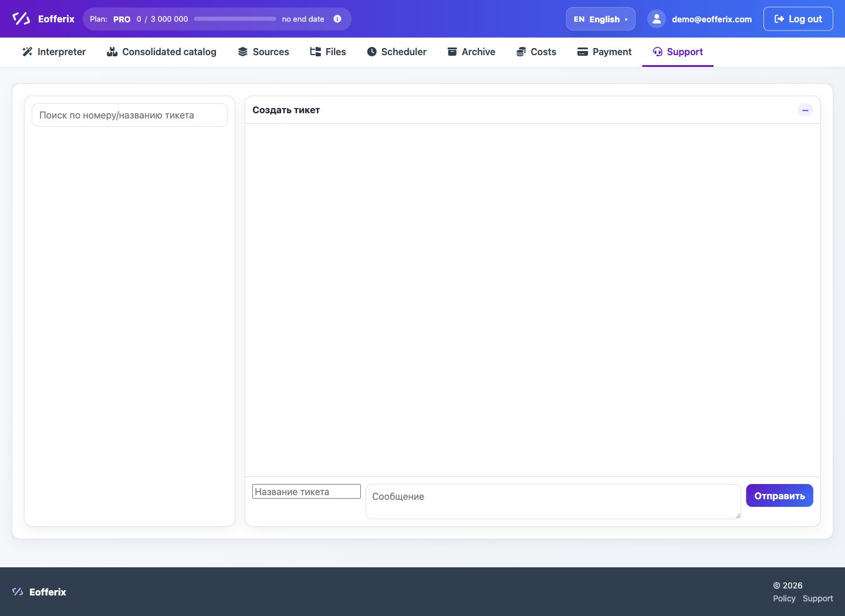Focus the ticket search field
This screenshot has height=616, width=845.
coord(130,115)
